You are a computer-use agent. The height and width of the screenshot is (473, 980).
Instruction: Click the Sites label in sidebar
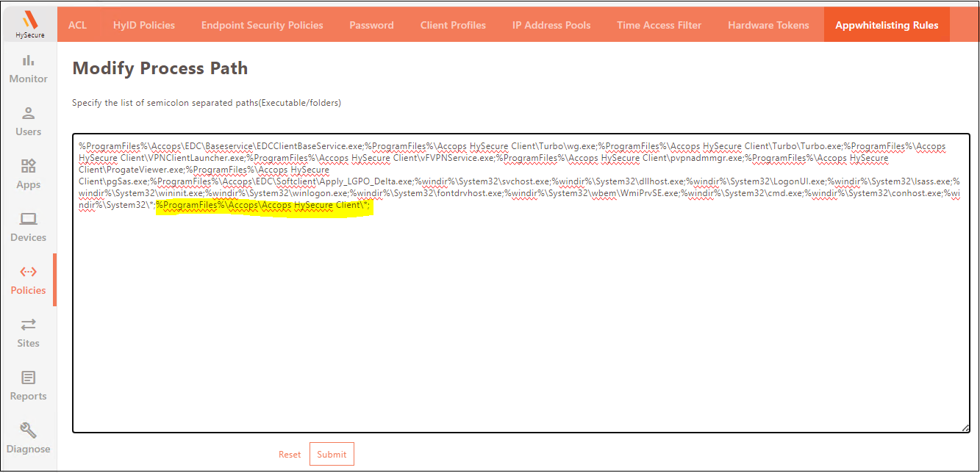click(29, 343)
